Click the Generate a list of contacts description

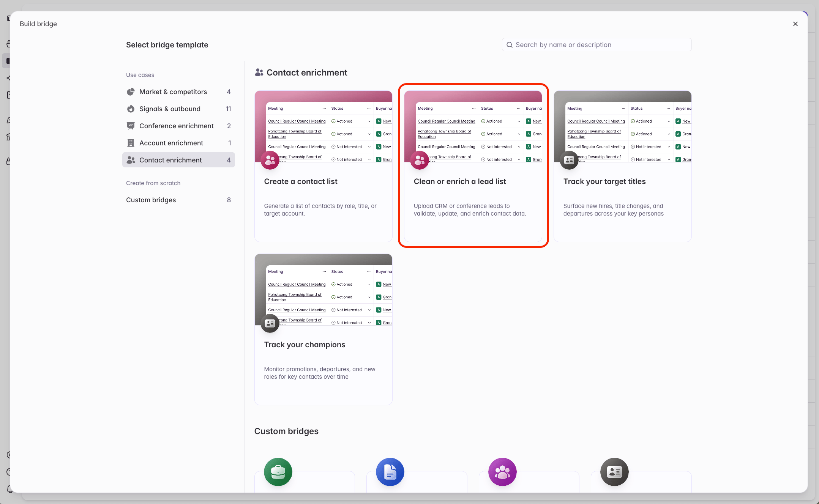320,210
